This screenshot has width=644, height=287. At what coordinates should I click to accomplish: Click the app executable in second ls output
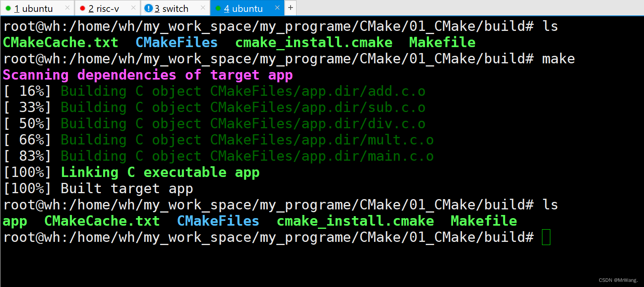[x=15, y=221]
